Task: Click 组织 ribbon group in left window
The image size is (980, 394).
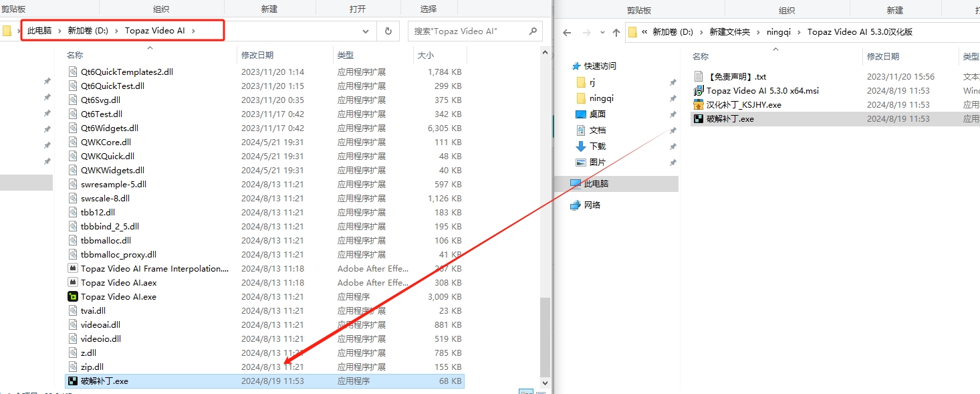Action: point(161,9)
